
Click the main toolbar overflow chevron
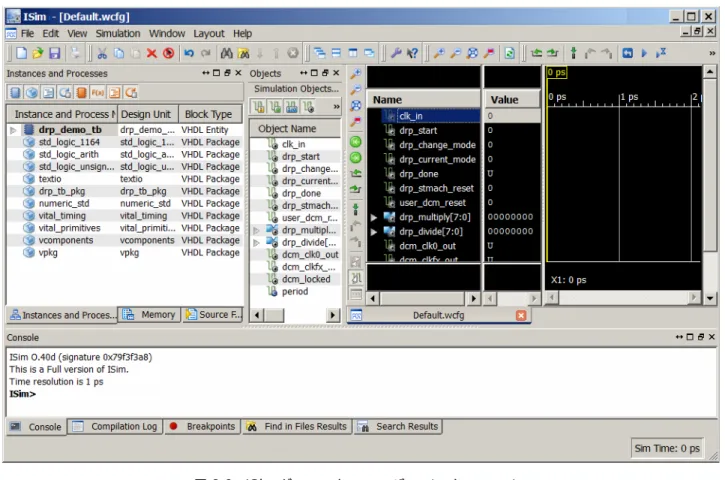[712, 53]
